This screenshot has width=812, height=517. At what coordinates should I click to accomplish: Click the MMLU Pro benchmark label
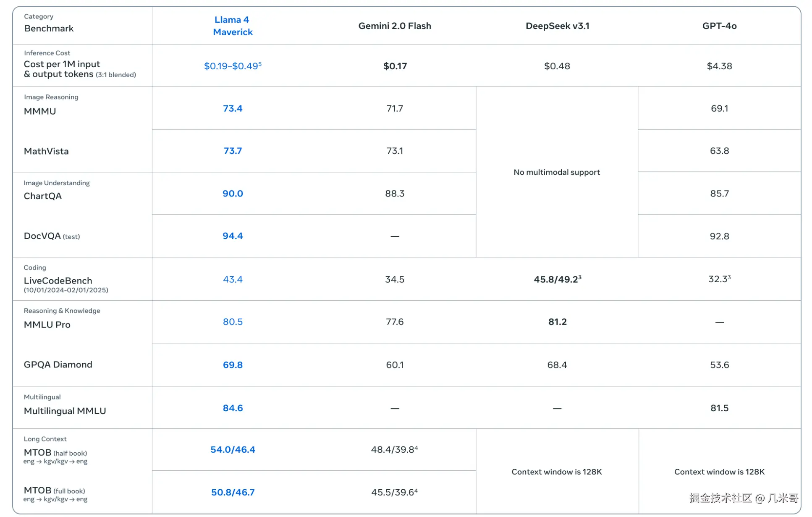click(47, 325)
